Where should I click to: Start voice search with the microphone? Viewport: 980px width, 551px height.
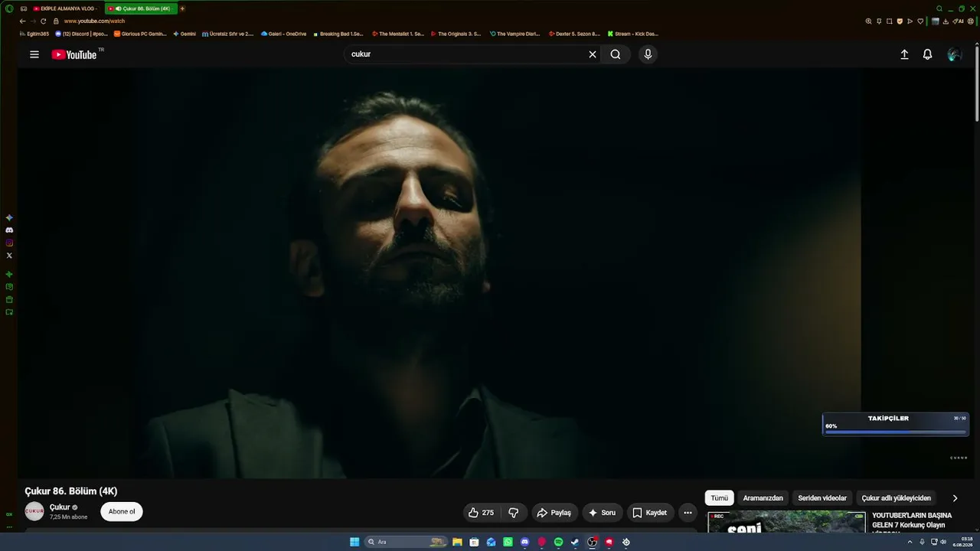[x=648, y=54]
